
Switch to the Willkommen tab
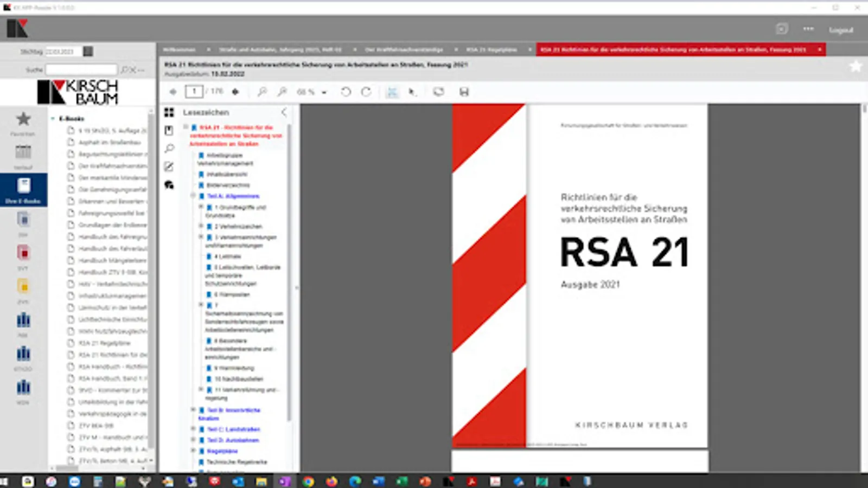(x=180, y=49)
